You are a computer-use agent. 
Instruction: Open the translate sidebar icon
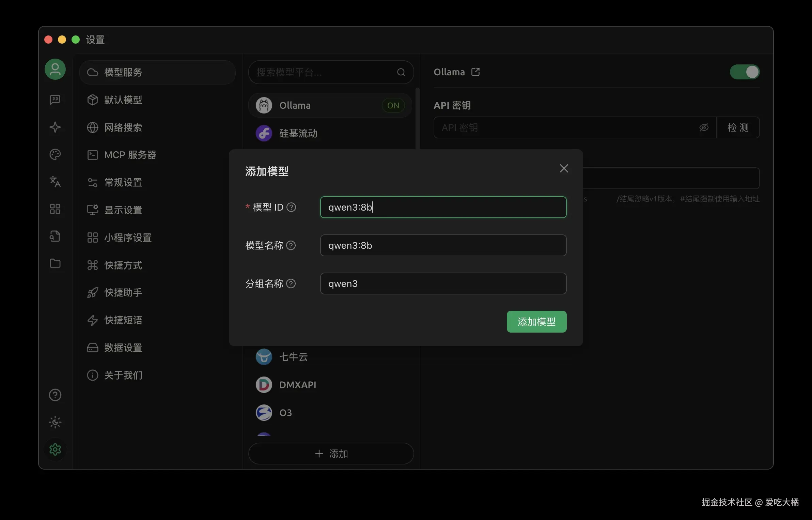click(x=55, y=182)
